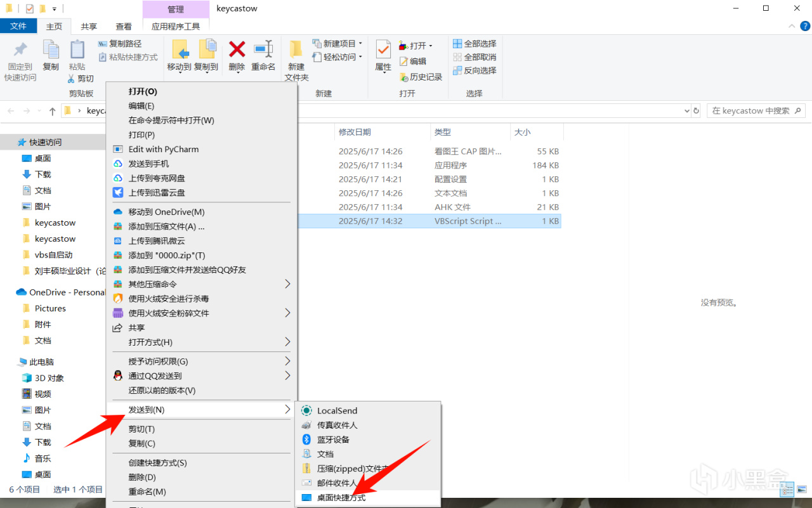812x508 pixels.
Task: Choose 蓝牙设备 in the send-to submenu
Action: 368,440
